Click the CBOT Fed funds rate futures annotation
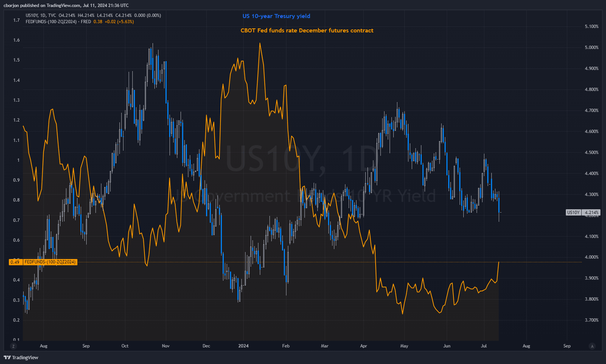Viewport: 606px width, 364px height. [307, 30]
